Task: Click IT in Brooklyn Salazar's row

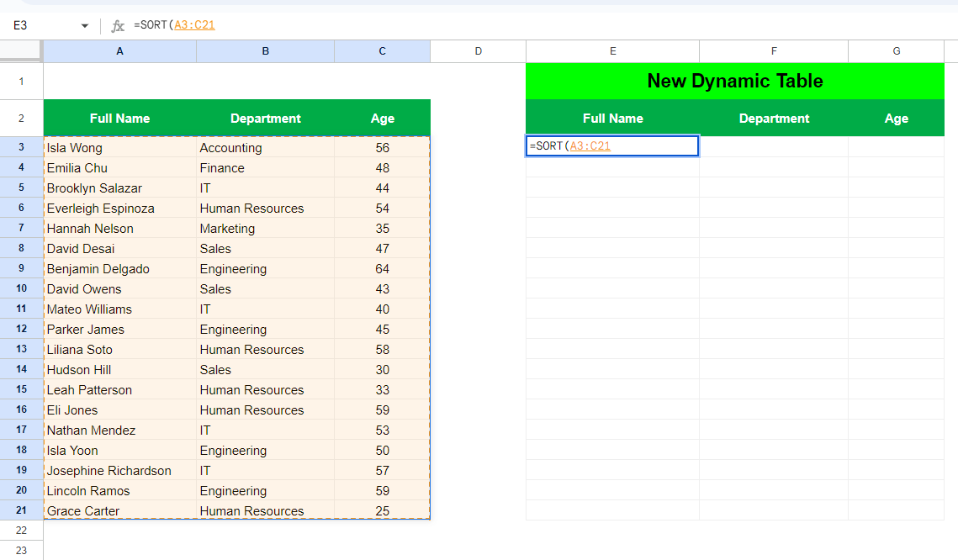Action: (265, 188)
